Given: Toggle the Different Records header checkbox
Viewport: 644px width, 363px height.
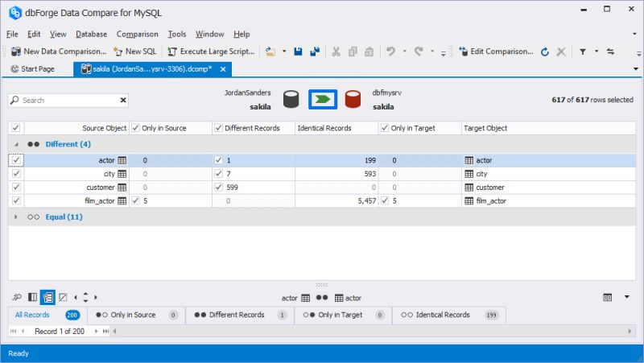Looking at the screenshot, I should pyautogui.click(x=218, y=128).
